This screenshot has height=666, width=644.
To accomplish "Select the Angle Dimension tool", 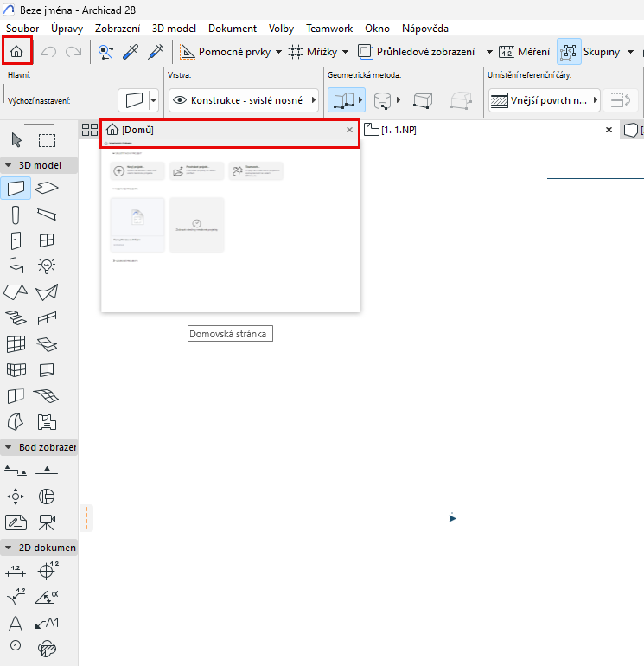I will [x=47, y=597].
